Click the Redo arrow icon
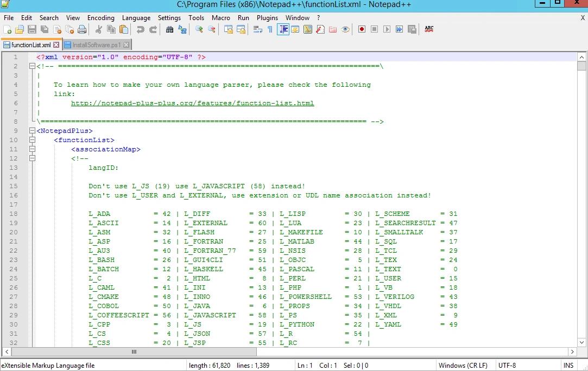 153,30
